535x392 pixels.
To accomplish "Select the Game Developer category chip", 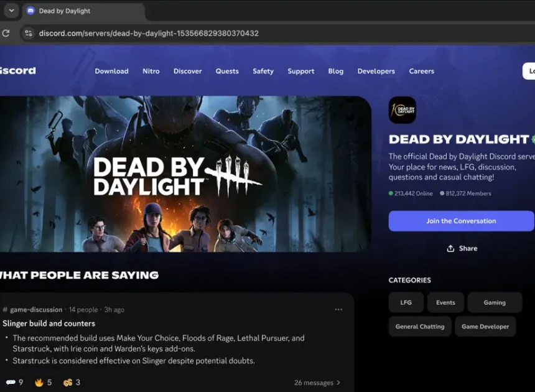I will 485,326.
